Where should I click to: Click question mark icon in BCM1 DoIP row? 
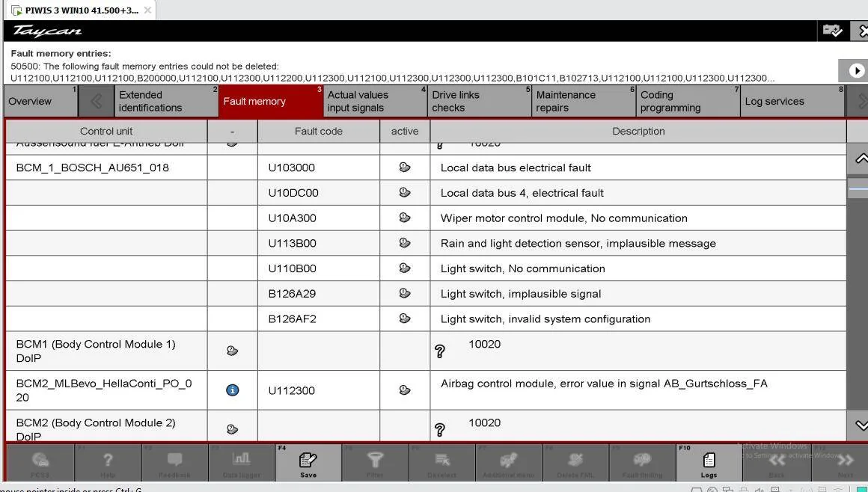440,351
